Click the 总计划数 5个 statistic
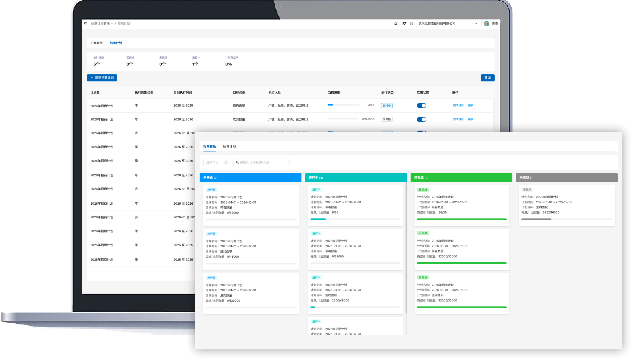 [x=99, y=61]
